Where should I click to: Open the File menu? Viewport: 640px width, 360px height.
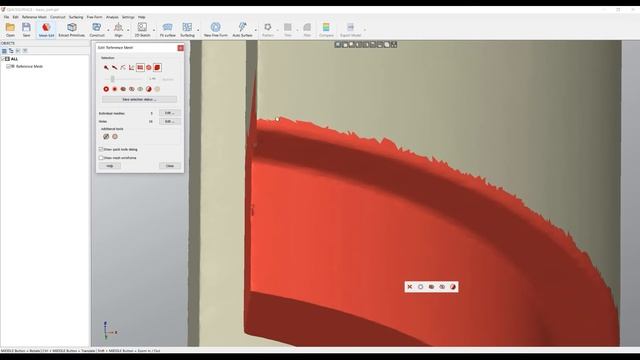(7, 17)
